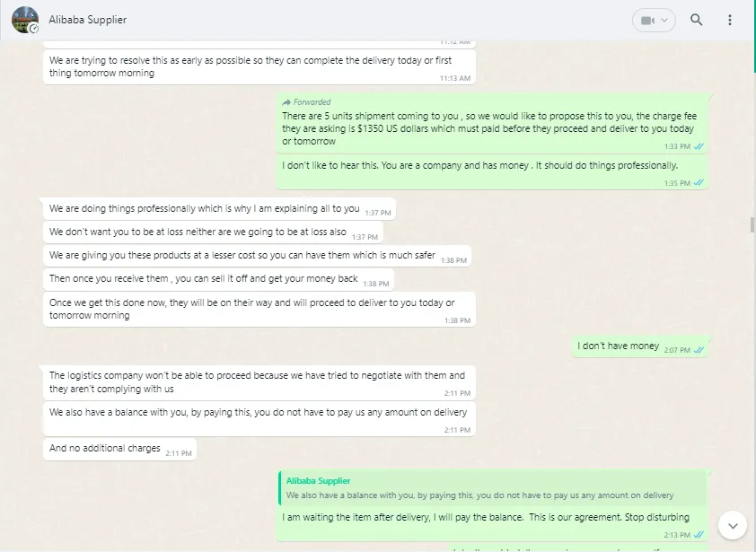Click the Alibaba Supplier profile picture

point(25,20)
